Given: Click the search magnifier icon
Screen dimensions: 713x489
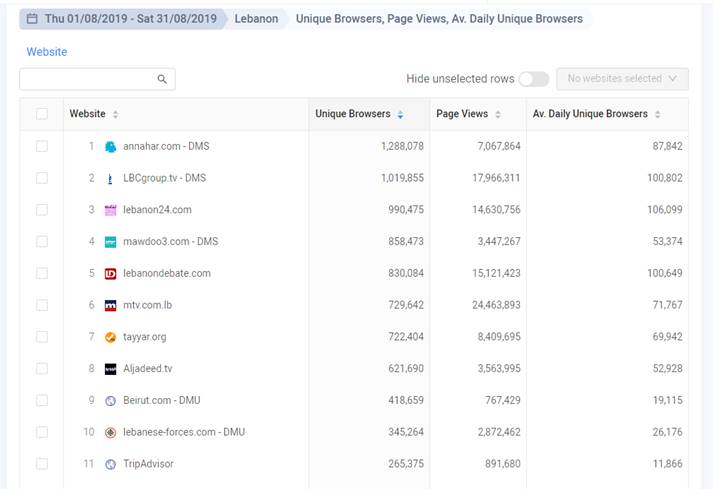Looking at the screenshot, I should (162, 79).
